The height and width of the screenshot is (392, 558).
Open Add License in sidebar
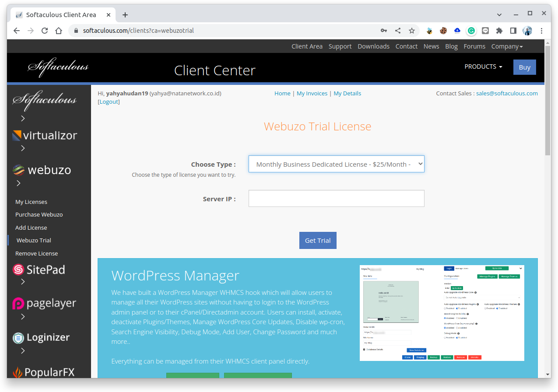pyautogui.click(x=31, y=227)
